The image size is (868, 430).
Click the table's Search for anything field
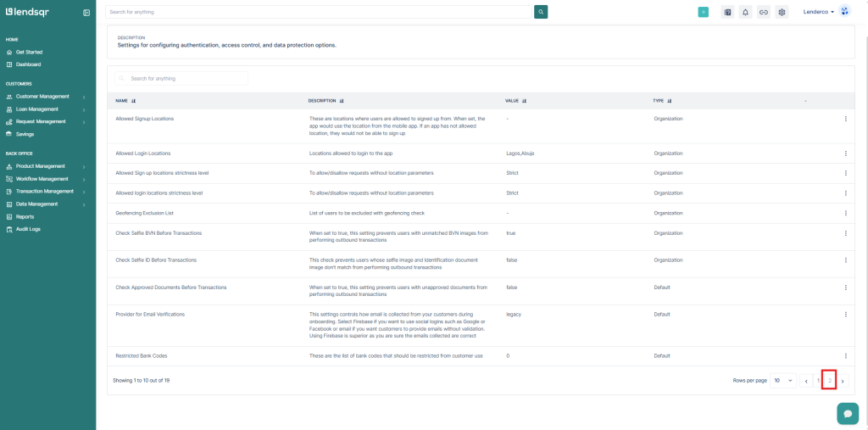pos(182,78)
